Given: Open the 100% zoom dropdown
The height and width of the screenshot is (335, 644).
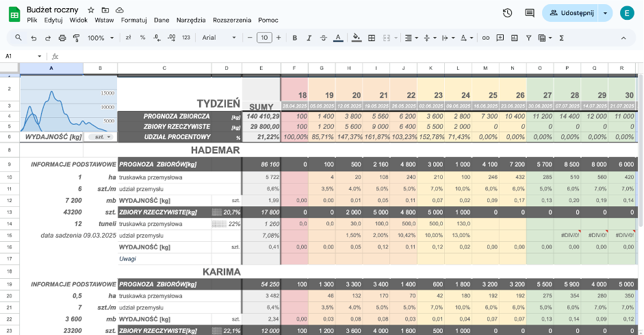Looking at the screenshot, I should coord(100,38).
